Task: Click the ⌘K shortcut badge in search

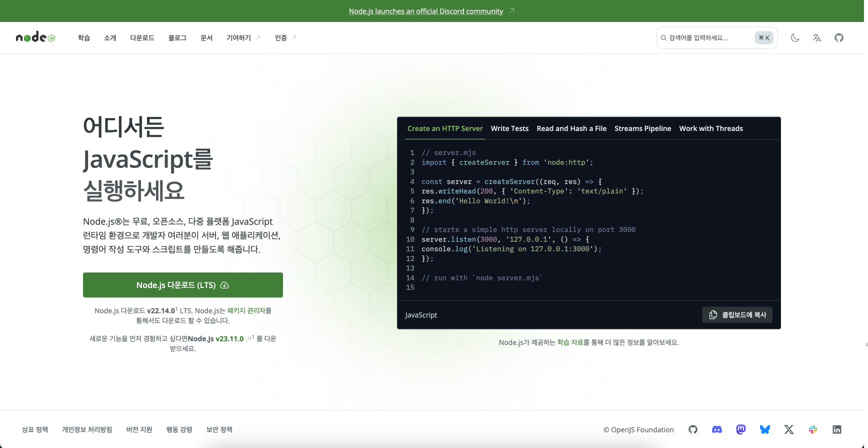Action: (x=764, y=38)
